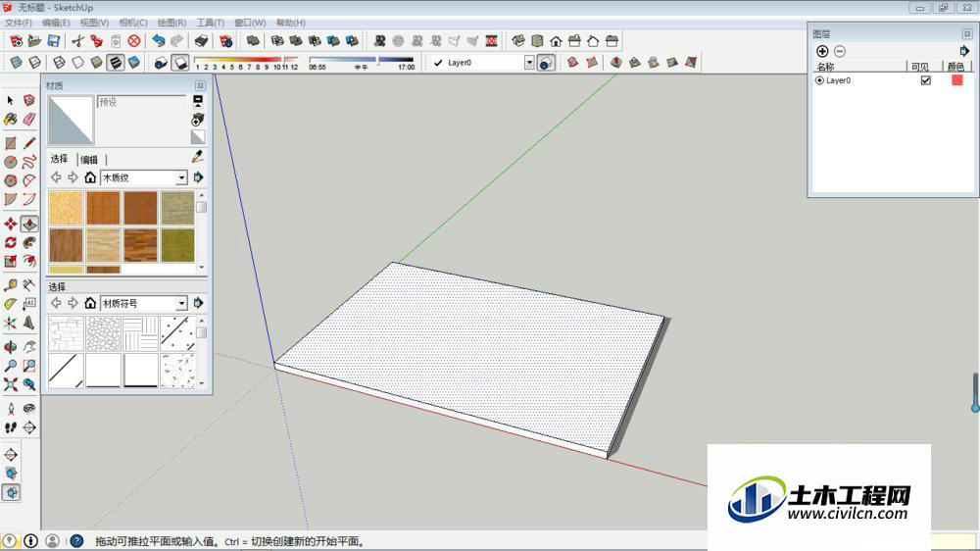980x551 pixels.
Task: Open the 文件(F) menu
Action: point(18,23)
